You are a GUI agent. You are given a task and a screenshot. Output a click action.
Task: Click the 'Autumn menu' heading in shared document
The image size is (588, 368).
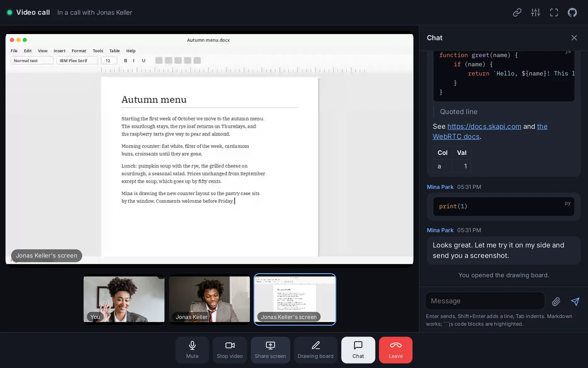(x=154, y=100)
